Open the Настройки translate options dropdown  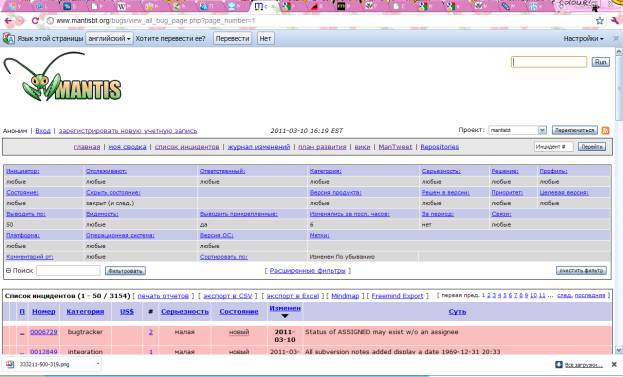click(583, 39)
